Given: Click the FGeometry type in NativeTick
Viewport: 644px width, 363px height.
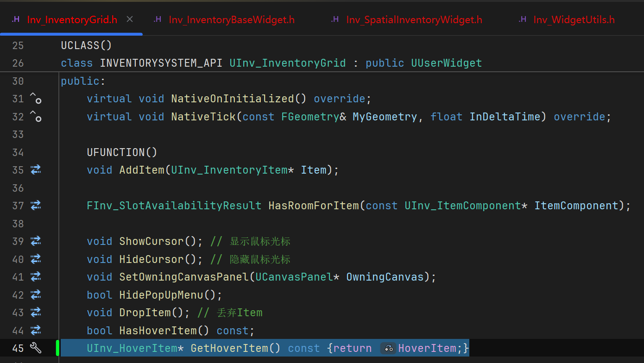Looking at the screenshot, I should click(310, 117).
